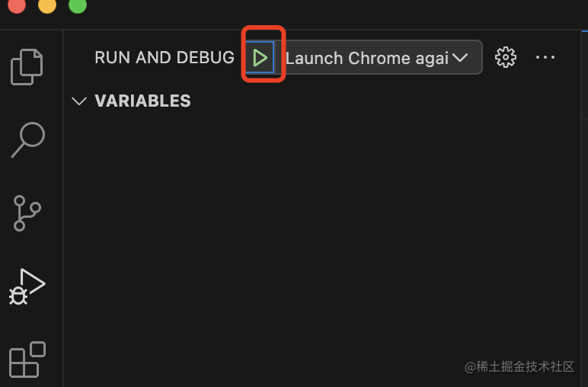
Task: Maximize the window with the green button
Action: 78,5
